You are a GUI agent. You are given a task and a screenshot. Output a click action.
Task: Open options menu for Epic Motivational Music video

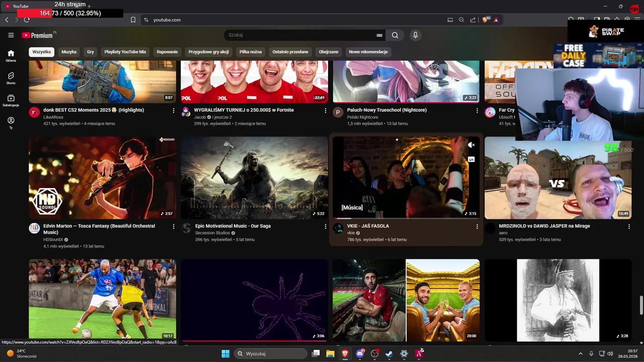[x=326, y=227]
